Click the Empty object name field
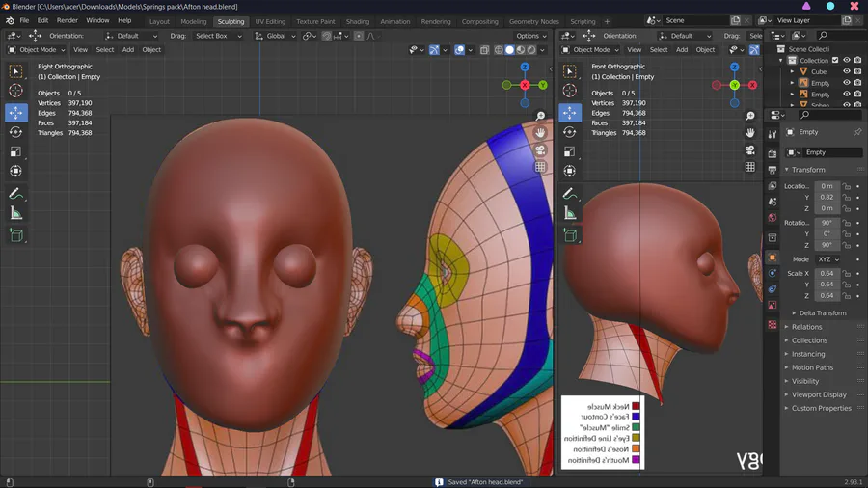The width and height of the screenshot is (868, 488). (832, 152)
